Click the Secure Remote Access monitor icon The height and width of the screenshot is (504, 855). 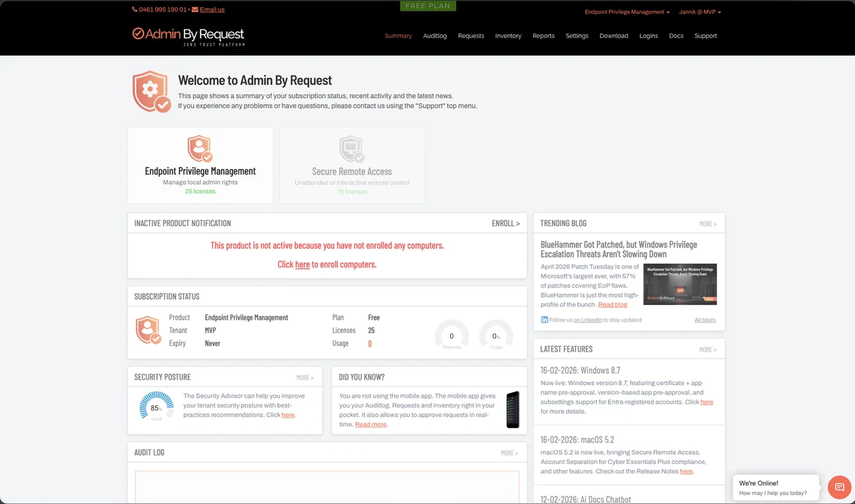351,149
